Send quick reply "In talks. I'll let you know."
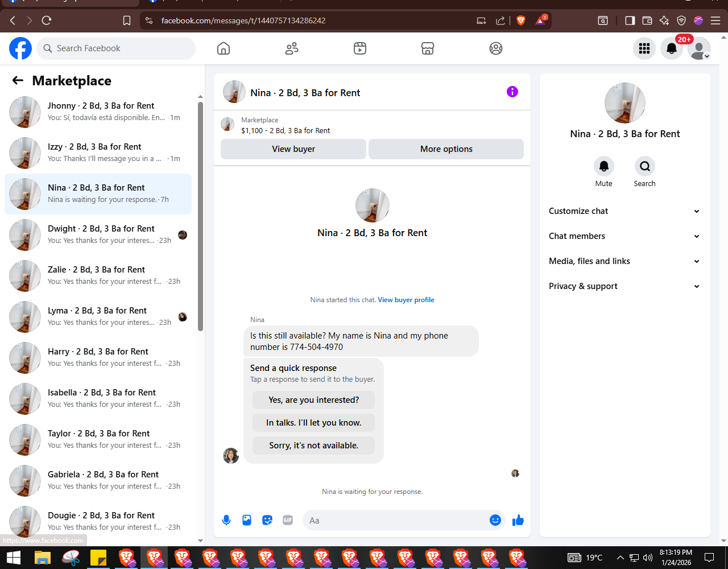This screenshot has height=569, width=728. [314, 423]
